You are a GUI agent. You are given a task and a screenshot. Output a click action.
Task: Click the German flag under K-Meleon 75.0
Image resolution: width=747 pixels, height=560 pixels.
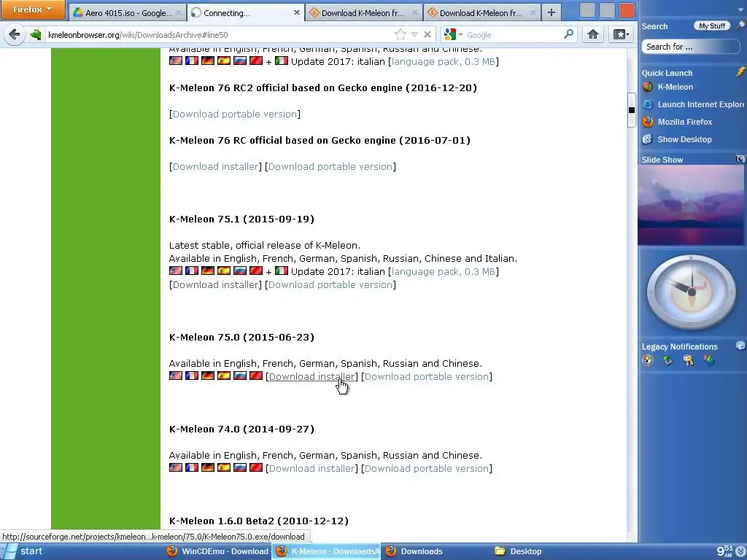click(x=208, y=376)
